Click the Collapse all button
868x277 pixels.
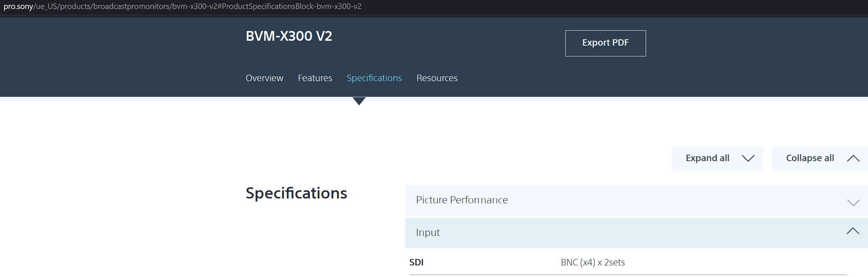click(x=820, y=158)
